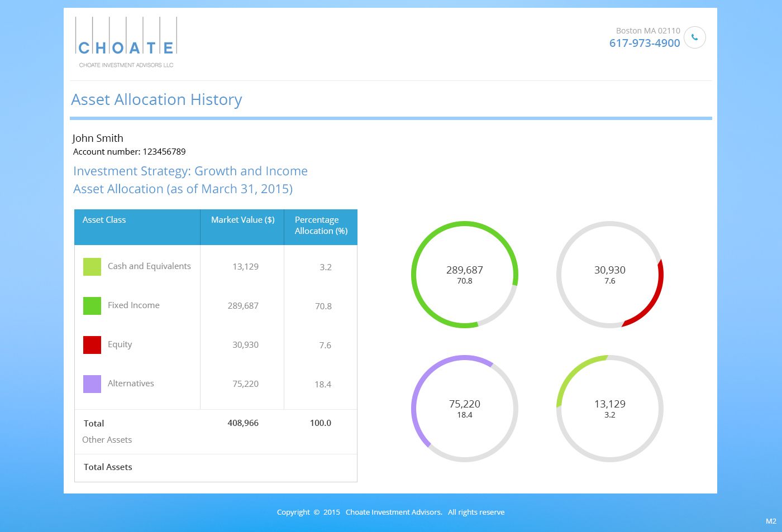Click the Equity row label

[x=120, y=344]
